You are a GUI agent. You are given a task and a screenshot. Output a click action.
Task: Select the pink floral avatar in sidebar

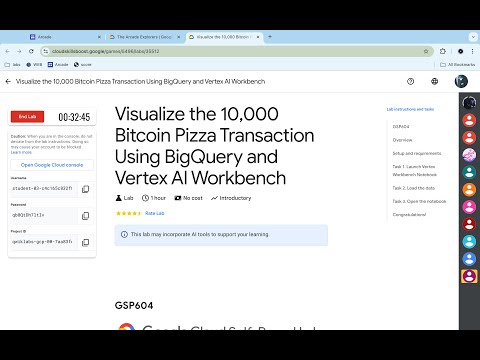(x=469, y=155)
